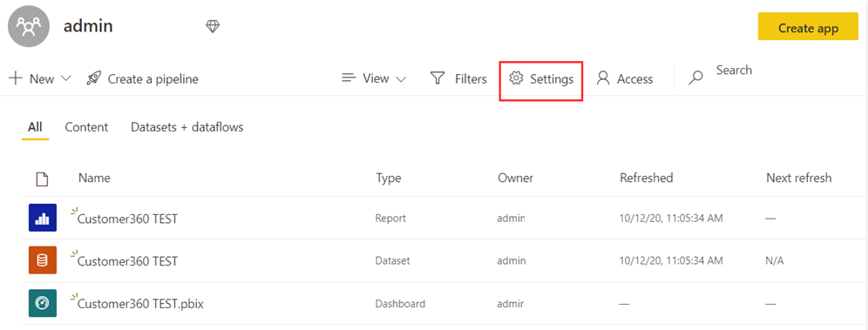868x330 pixels.
Task: Click the admin workspace avatar icon
Action: (x=29, y=26)
